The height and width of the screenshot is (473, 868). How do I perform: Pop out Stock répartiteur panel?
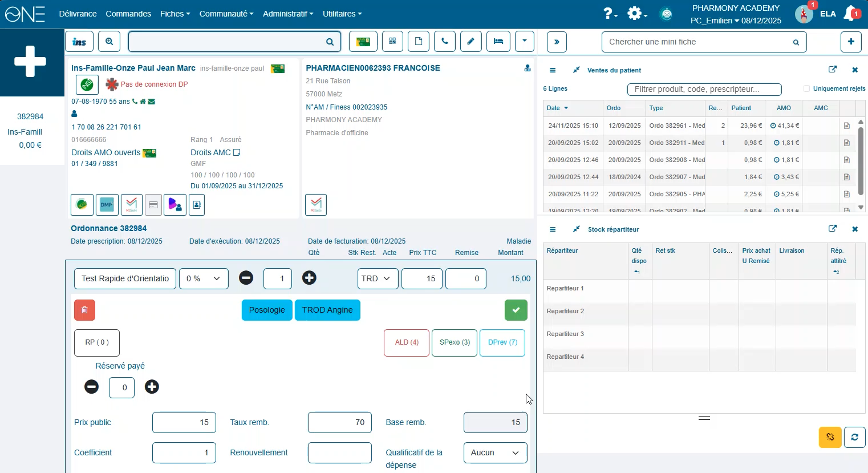tap(833, 229)
